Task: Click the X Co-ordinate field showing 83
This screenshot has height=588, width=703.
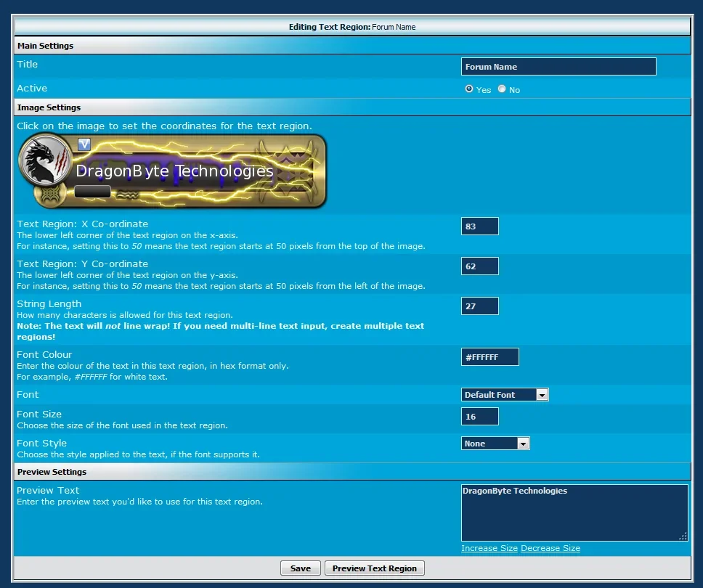Action: tap(479, 226)
